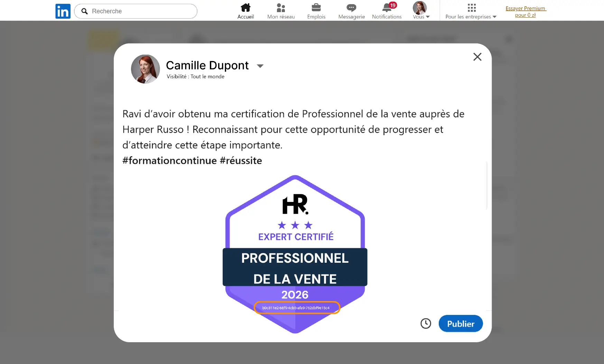This screenshot has height=364, width=604.
Task: Close the post composer dialog
Action: tap(477, 57)
